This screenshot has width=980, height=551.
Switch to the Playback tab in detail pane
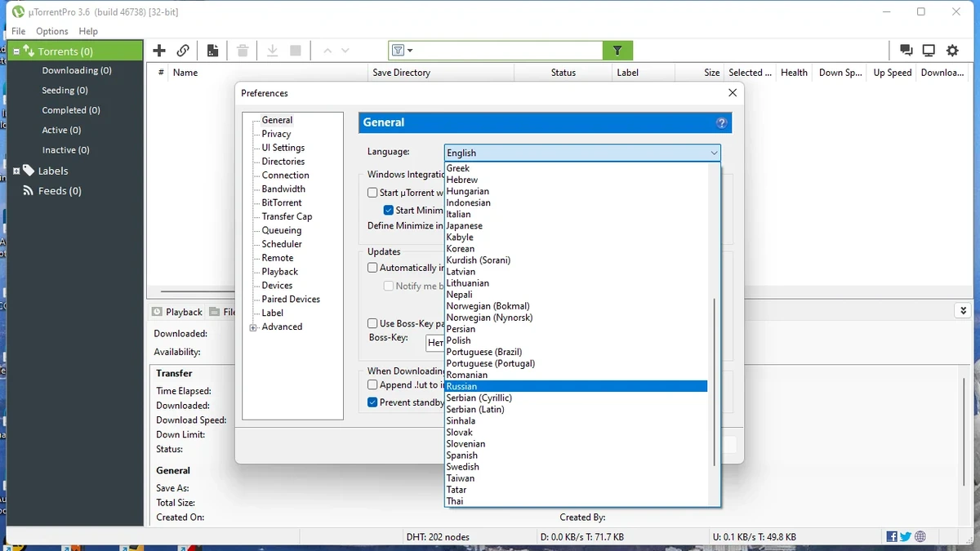177,312
